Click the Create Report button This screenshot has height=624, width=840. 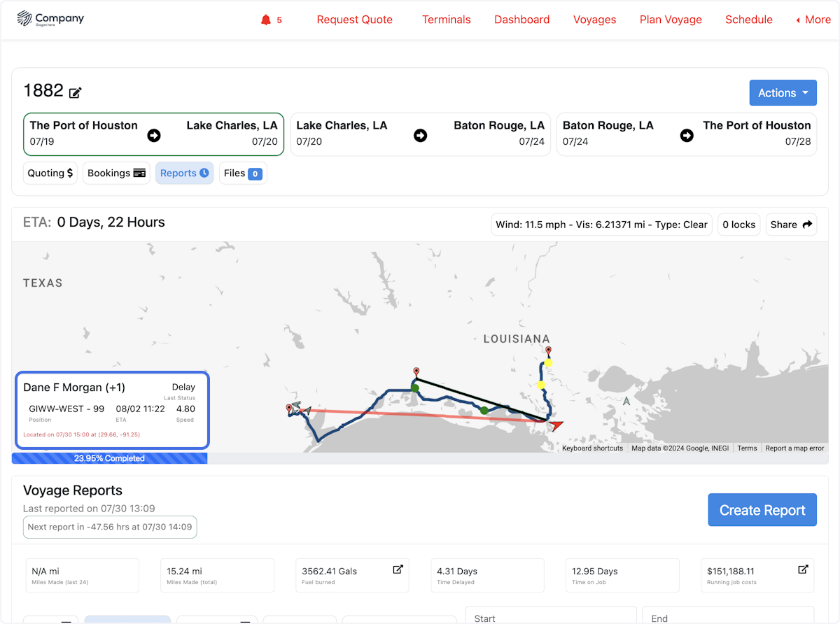coord(762,511)
